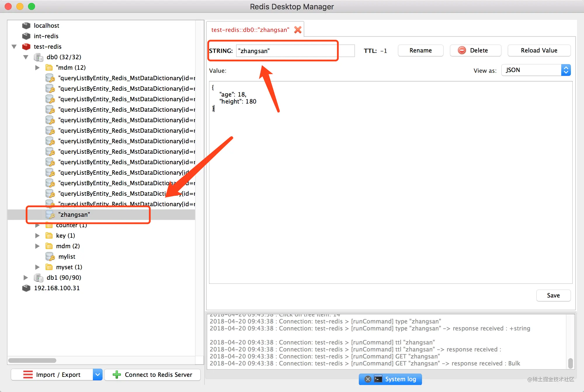Open the View as JSON dropdown
The image size is (584, 392).
(536, 70)
